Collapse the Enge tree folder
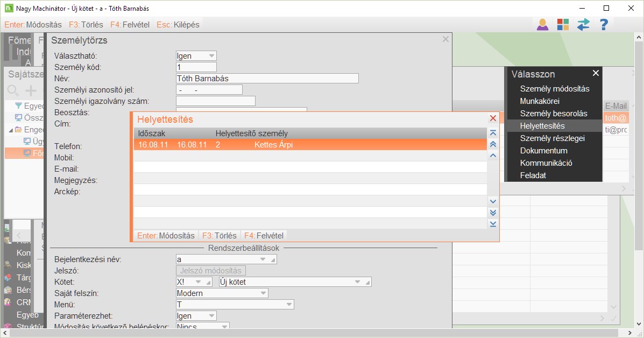The width and height of the screenshot is (644, 338). (11, 130)
